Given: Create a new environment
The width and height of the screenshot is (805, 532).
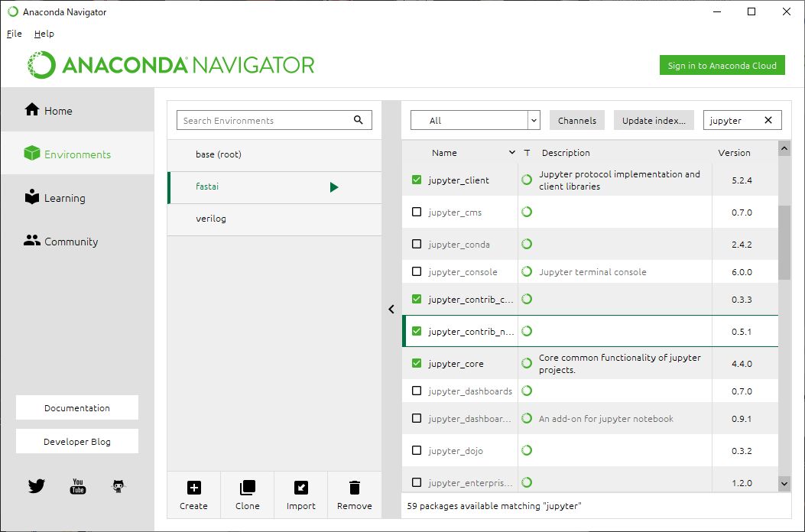Looking at the screenshot, I should [x=194, y=495].
